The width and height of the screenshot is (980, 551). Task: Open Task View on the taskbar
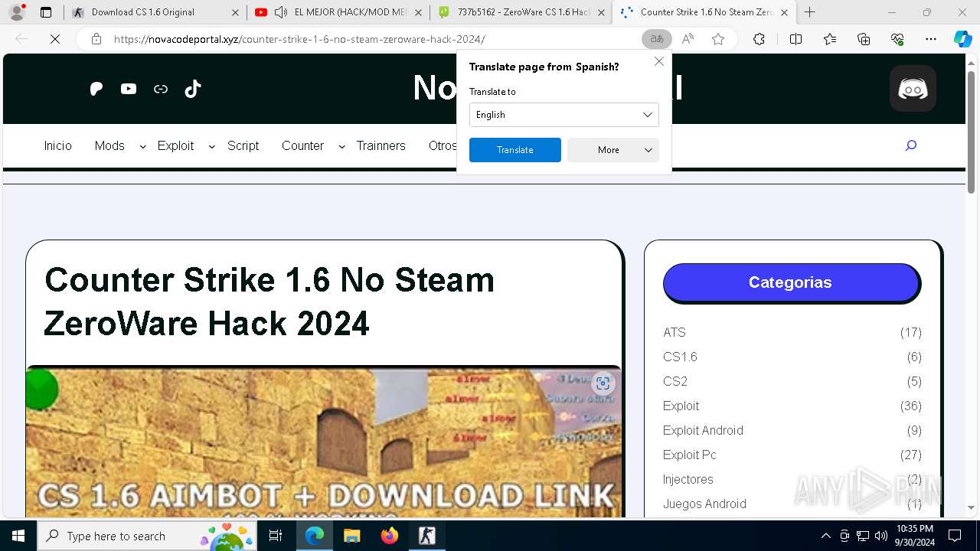pos(276,536)
